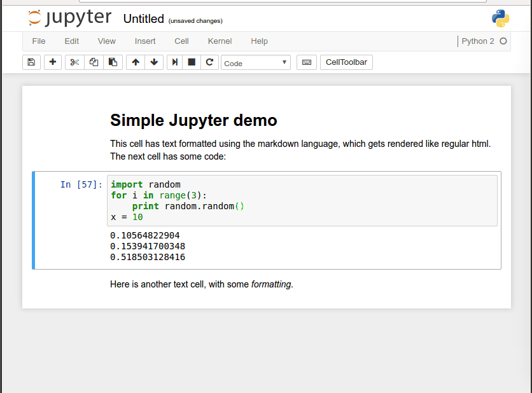
Task: Save notebook with the floppy disk icon
Action: point(31,62)
